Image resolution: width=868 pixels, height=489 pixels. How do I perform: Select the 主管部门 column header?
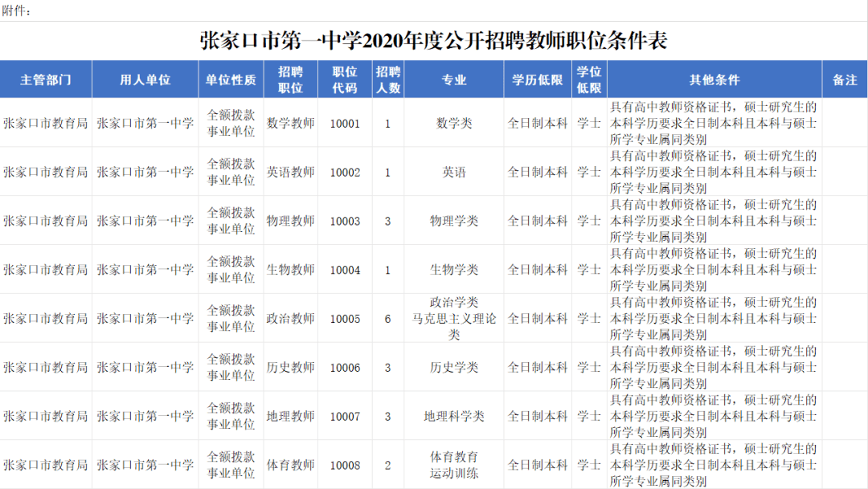[x=46, y=79]
